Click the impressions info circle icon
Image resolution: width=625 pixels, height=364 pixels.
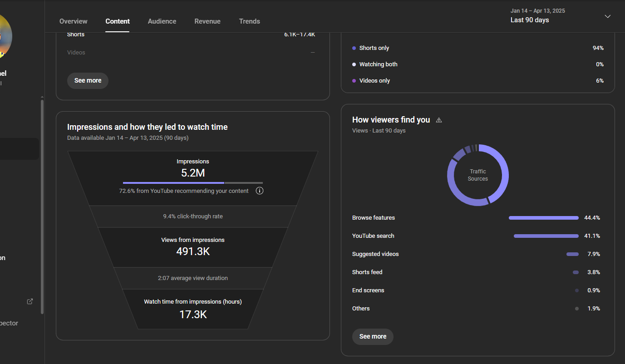coord(260,191)
